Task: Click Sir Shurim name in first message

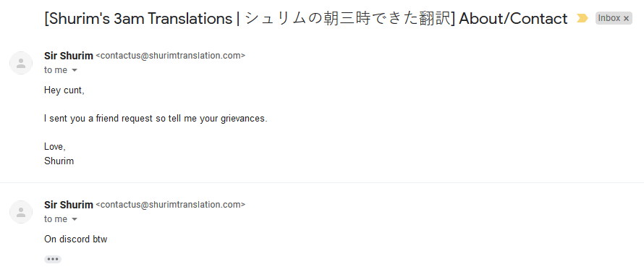Action: (69, 56)
